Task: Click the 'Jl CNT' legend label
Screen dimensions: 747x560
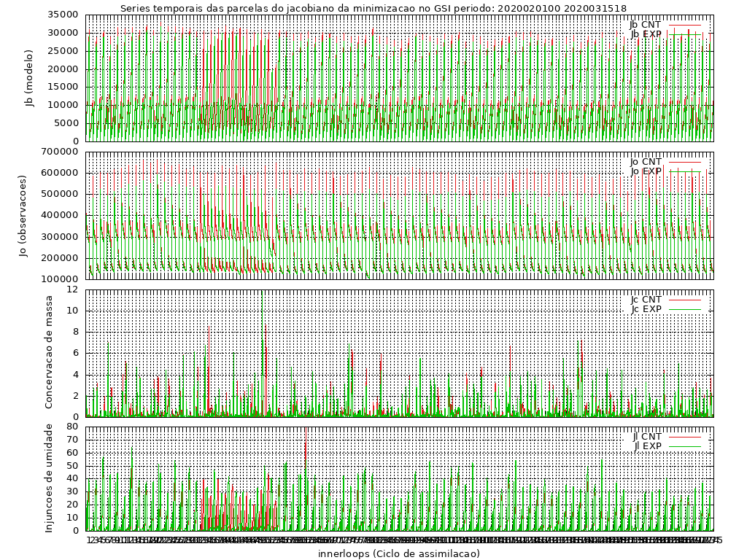Action: [x=648, y=436]
